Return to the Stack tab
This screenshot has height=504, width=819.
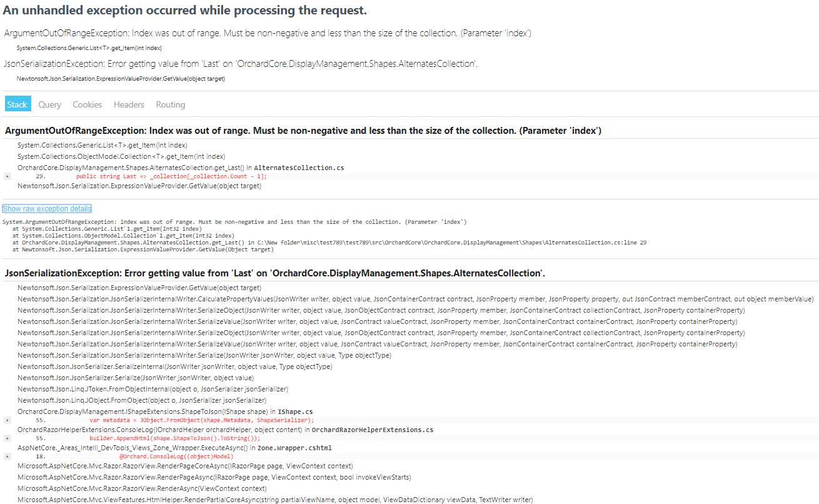pos(17,104)
